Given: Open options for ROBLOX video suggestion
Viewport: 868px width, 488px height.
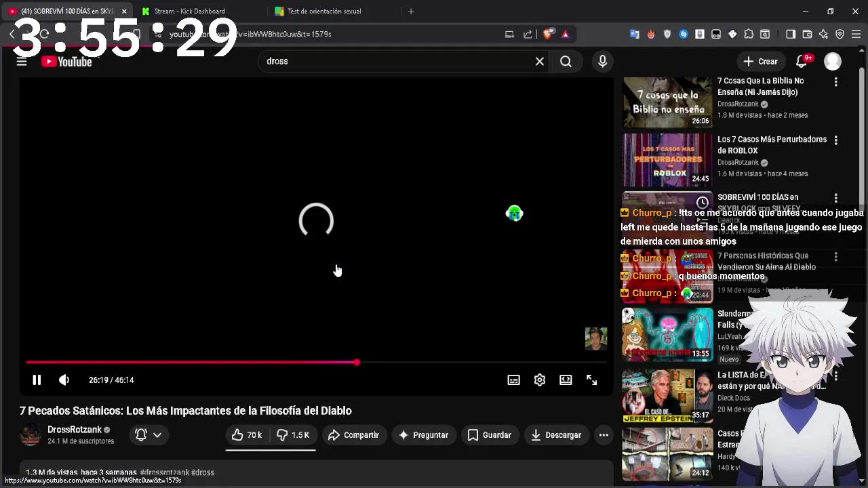Looking at the screenshot, I should (x=835, y=140).
